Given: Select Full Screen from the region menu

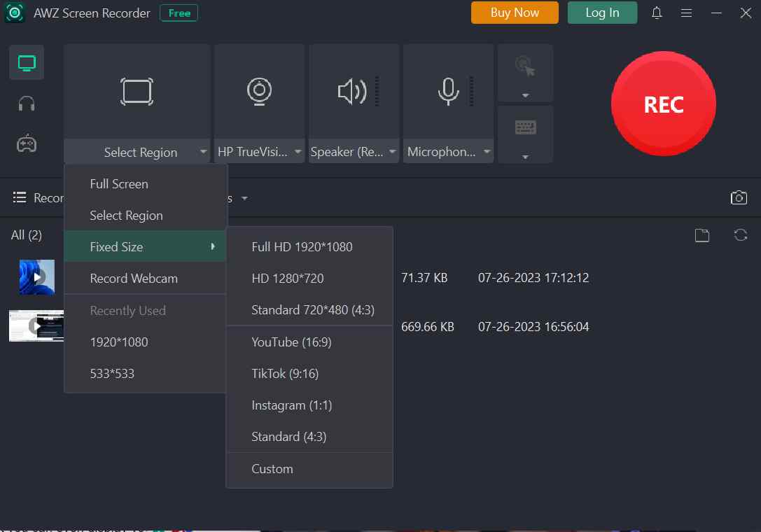Looking at the screenshot, I should (x=118, y=183).
